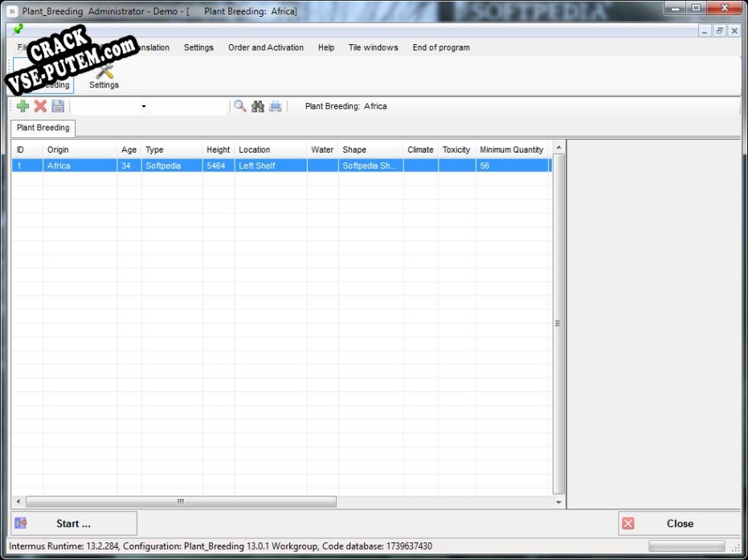Screen dimensions: 748x560
Task: Click the binoculars find icon
Action: [258, 106]
